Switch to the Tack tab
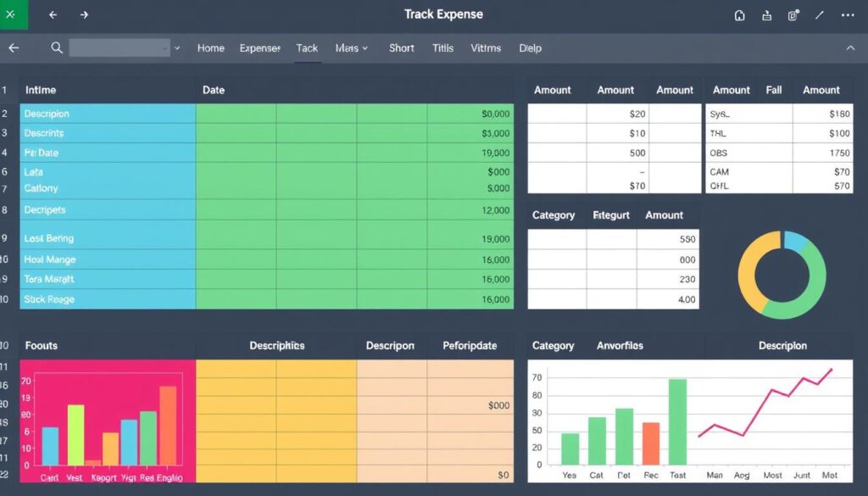Screen dimensions: 868x496 (307, 48)
